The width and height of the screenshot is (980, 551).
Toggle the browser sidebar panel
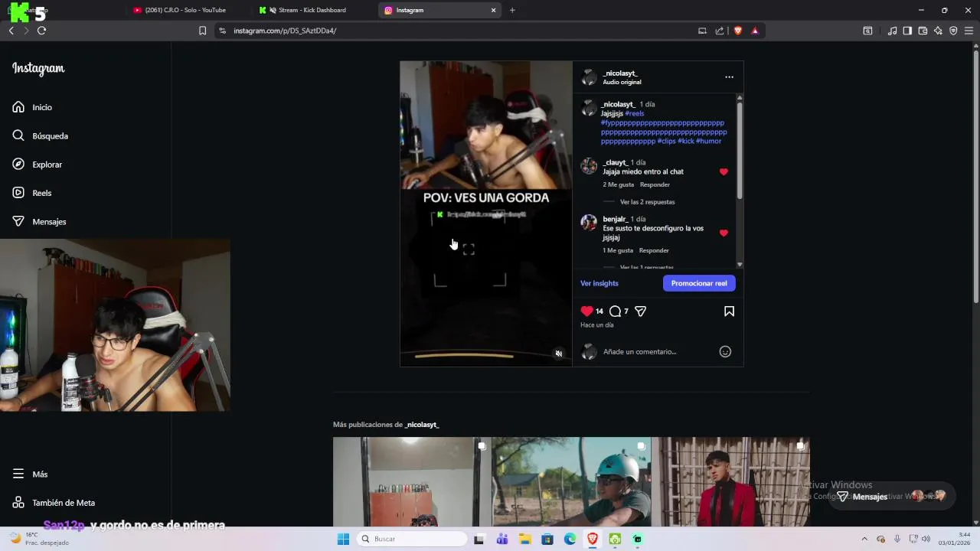(x=907, y=31)
